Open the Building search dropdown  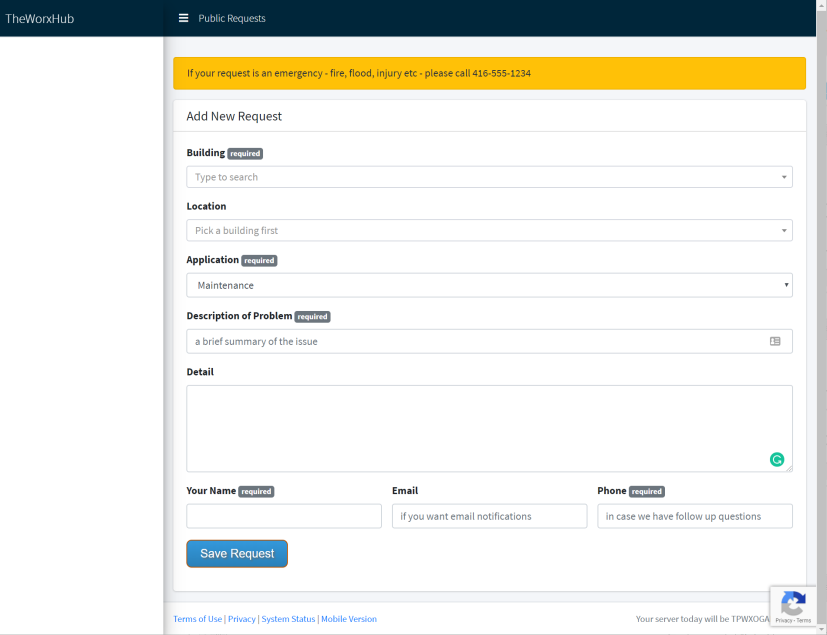[x=489, y=177]
